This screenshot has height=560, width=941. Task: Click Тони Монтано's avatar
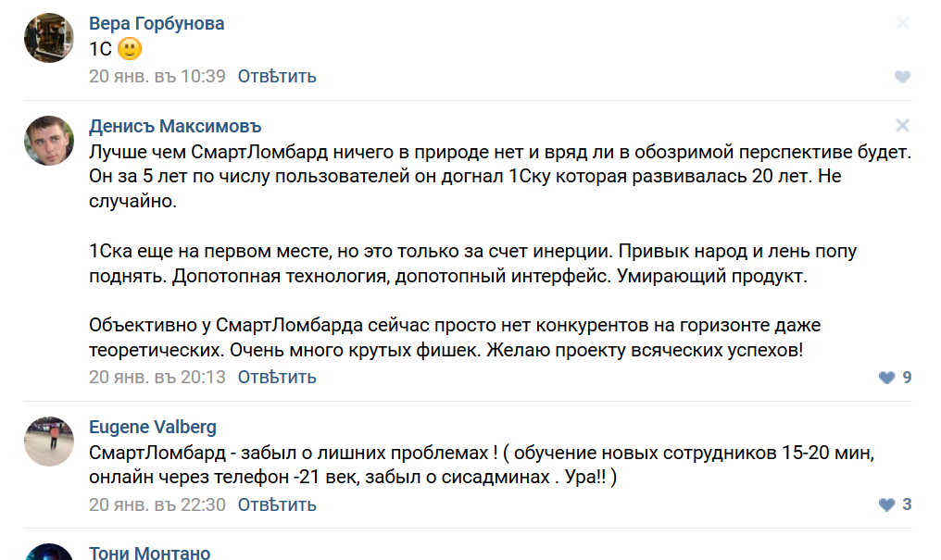click(49, 553)
